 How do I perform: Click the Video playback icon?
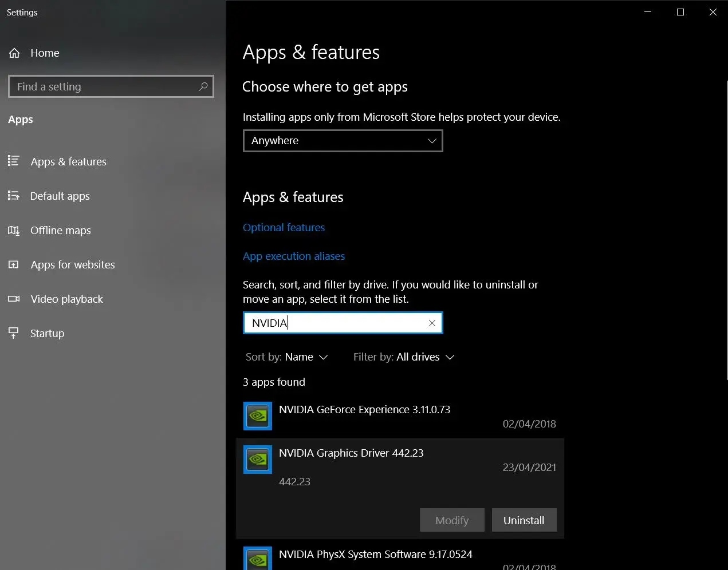pos(14,299)
